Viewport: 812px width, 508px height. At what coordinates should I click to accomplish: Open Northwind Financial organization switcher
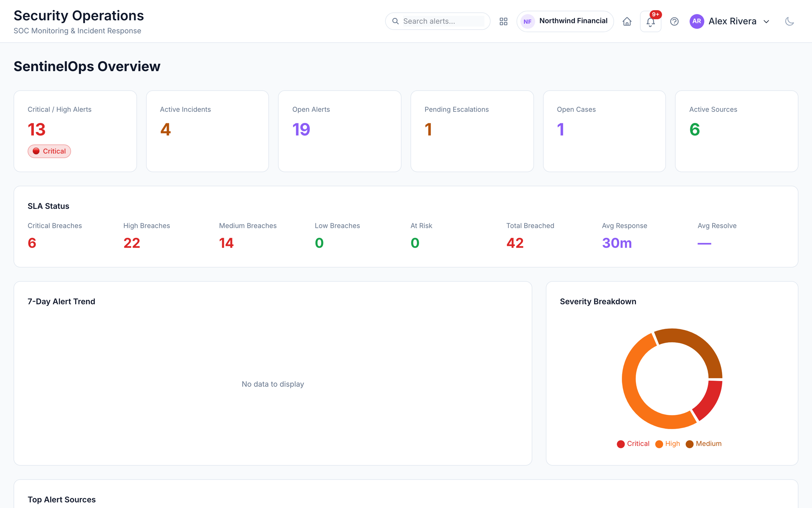coord(565,21)
